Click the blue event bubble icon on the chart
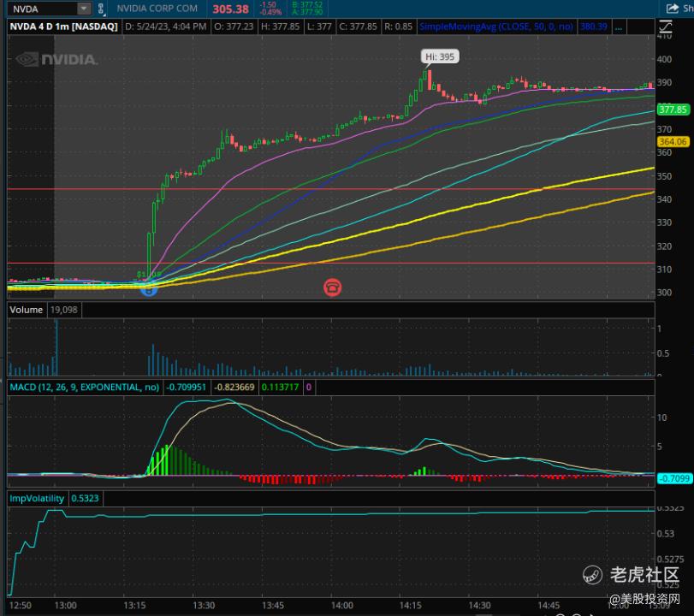Image resolution: width=694 pixels, height=616 pixels. [149, 291]
